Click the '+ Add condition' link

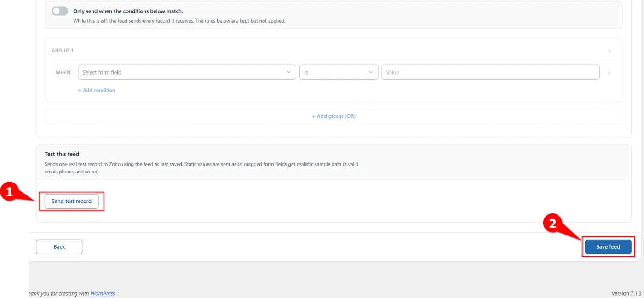point(97,90)
